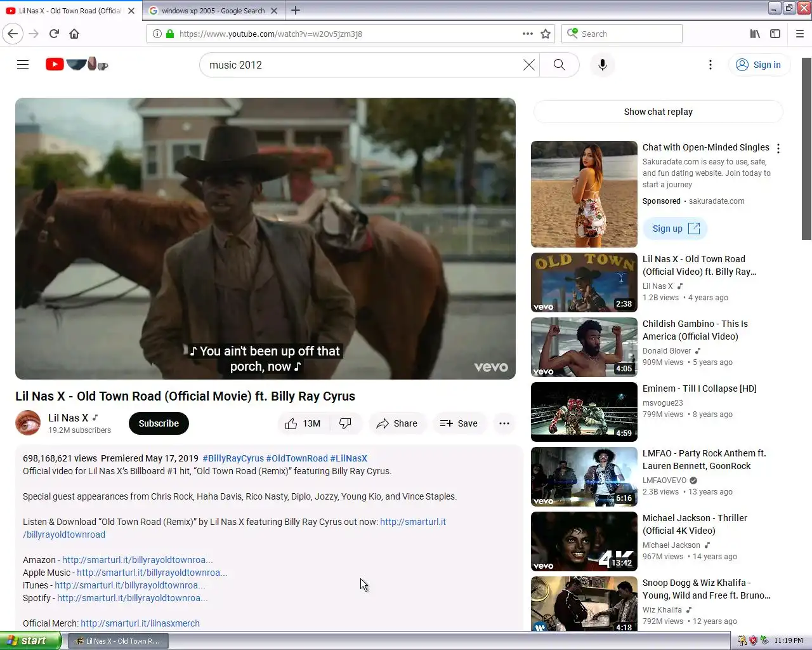Open the iTunes smarturl link
Screen dimensions: 812x650
click(129, 585)
